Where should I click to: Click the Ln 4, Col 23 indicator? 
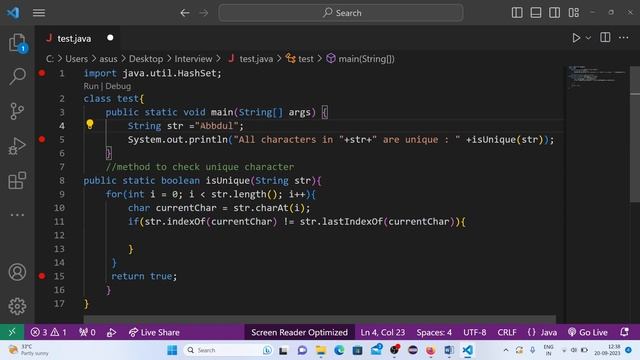382,332
